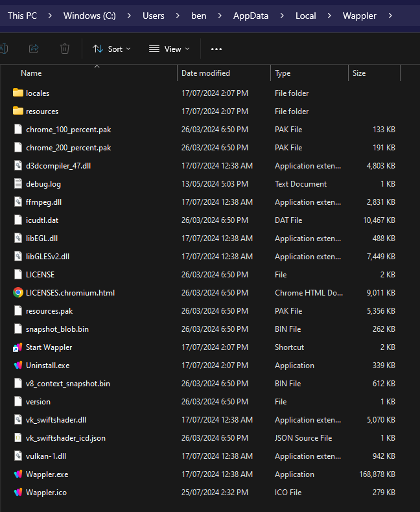Click the 168,878 KB size value
This screenshot has height=512, width=420.
[x=377, y=474]
